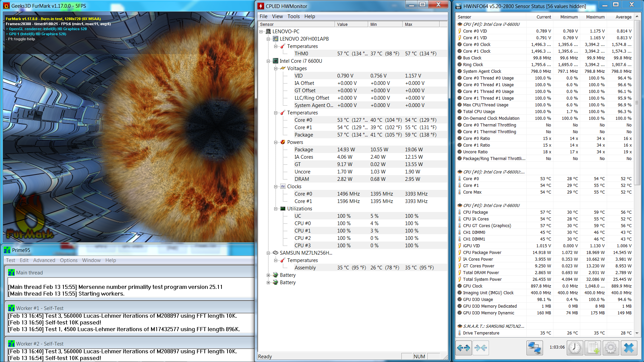
Task: Select Assembly temperature row in HWMonitor
Action: coord(352,268)
